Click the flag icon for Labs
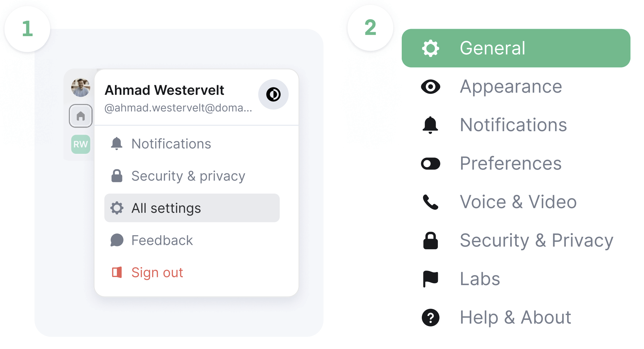The width and height of the screenshot is (644, 349). click(x=430, y=279)
